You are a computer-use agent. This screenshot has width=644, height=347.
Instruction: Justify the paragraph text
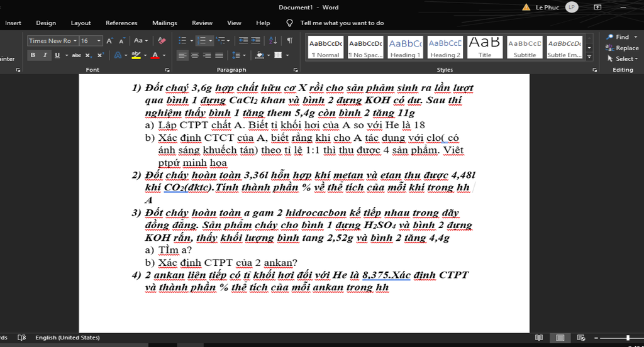coord(219,55)
